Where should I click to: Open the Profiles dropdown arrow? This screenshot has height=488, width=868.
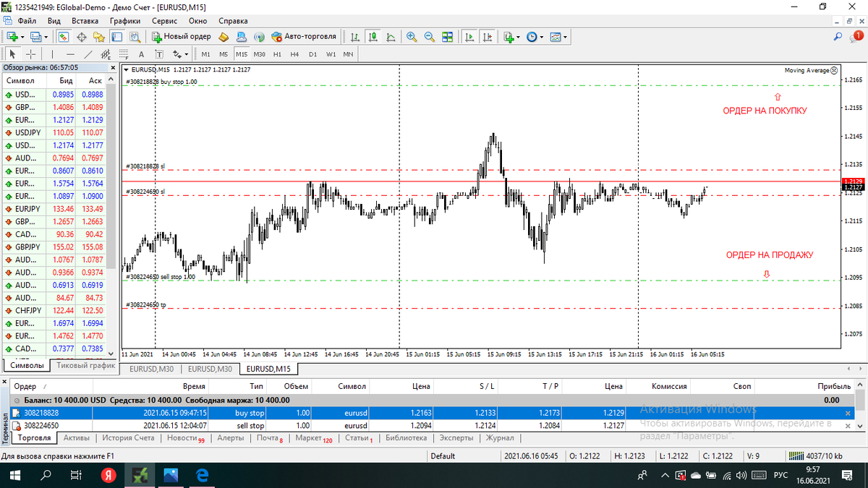click(x=46, y=36)
